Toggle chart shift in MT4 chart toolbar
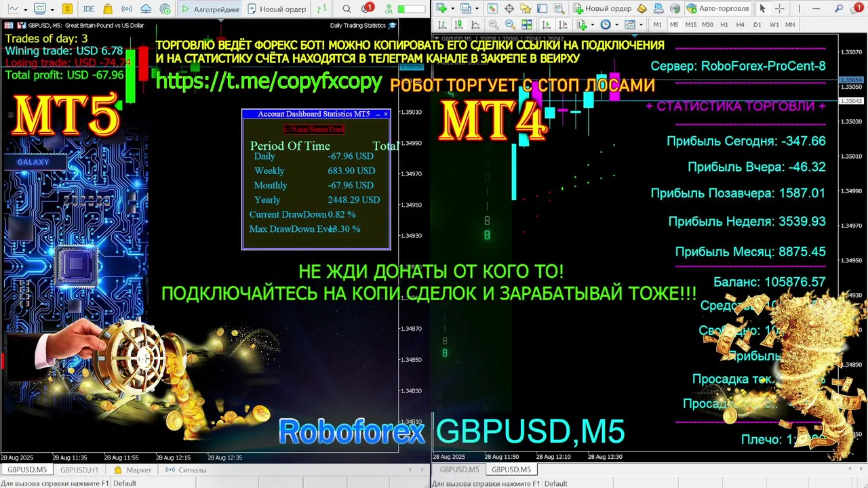The image size is (868, 488). coord(563,24)
